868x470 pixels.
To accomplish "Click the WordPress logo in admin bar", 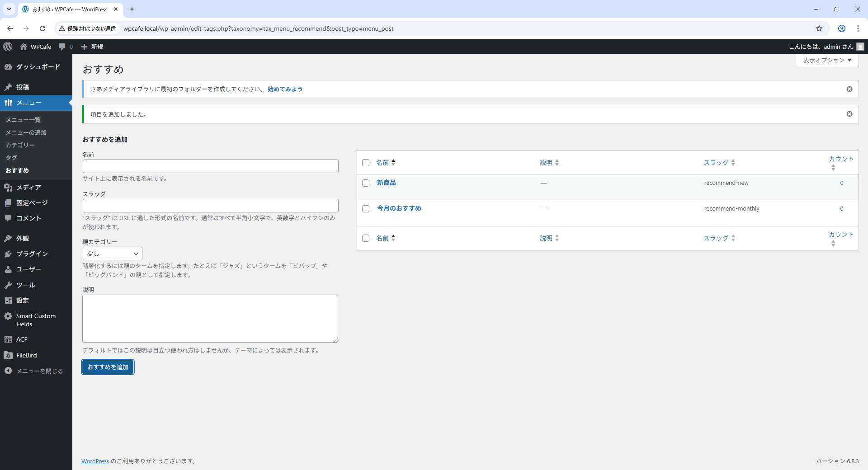I will click(8, 47).
